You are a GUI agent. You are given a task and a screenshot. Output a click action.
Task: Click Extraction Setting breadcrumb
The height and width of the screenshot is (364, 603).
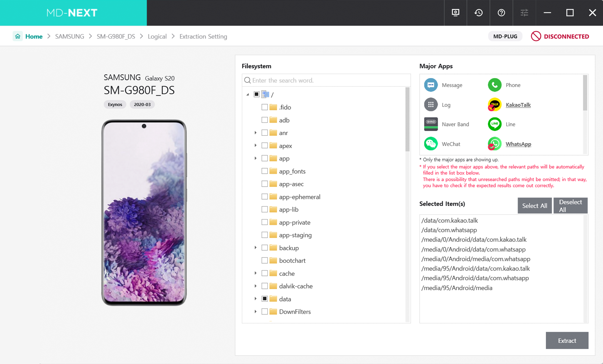(203, 36)
